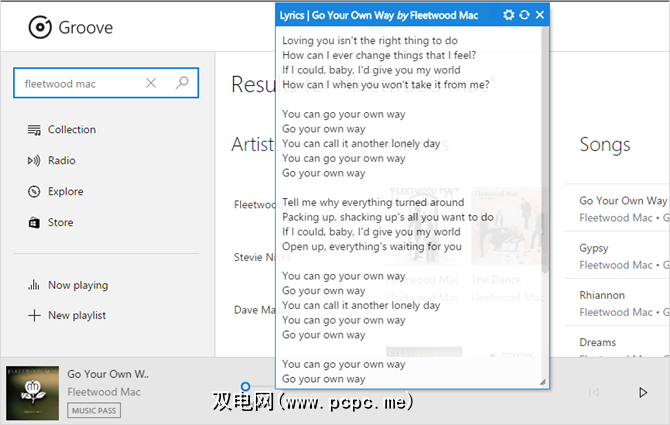670x425 pixels.
Task: Click the Lyrics panel title bar text
Action: 379,15
